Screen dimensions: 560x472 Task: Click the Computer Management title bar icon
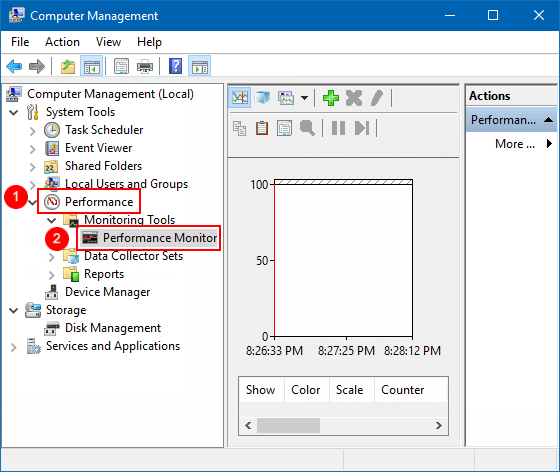[x=16, y=15]
